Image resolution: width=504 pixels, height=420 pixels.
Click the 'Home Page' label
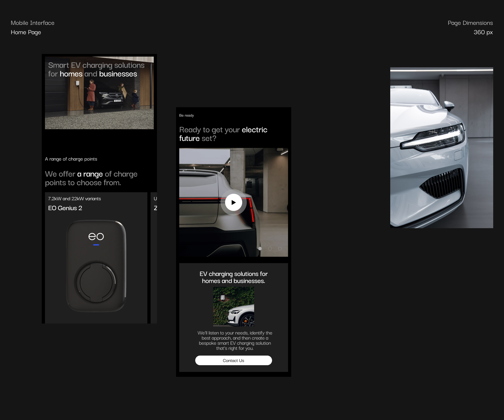coord(26,32)
